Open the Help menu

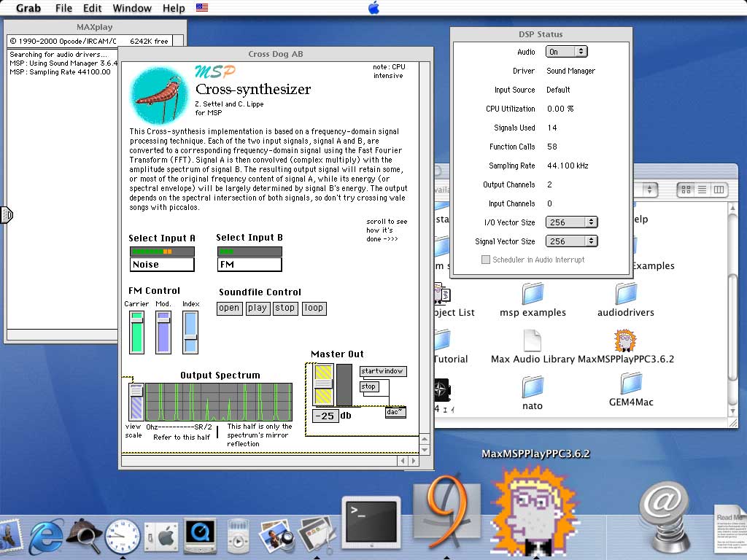(174, 8)
